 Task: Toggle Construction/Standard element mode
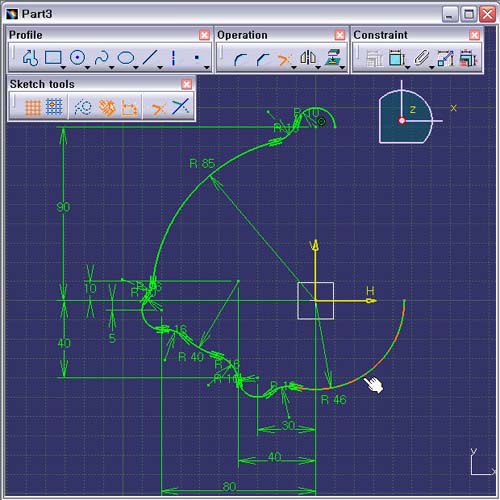click(x=83, y=107)
